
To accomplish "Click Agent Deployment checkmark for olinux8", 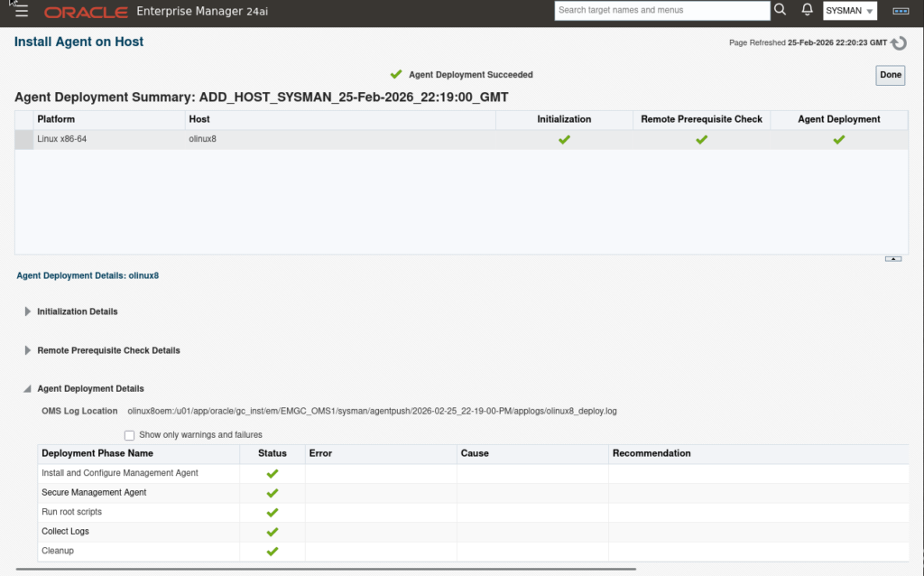I will (838, 140).
